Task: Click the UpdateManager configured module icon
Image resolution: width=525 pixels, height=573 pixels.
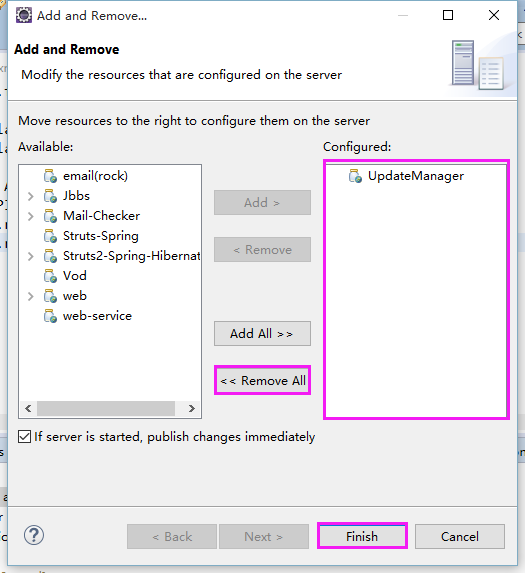Action: pyautogui.click(x=355, y=176)
